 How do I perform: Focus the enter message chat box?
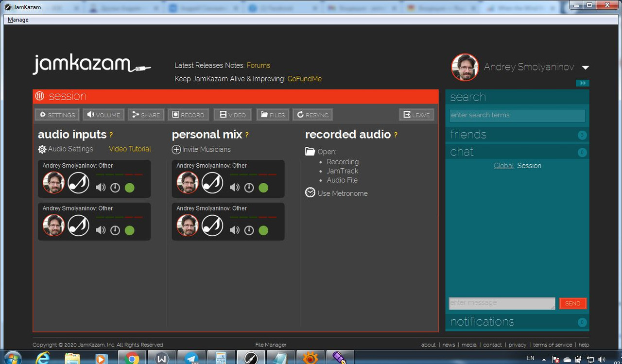tap(501, 303)
